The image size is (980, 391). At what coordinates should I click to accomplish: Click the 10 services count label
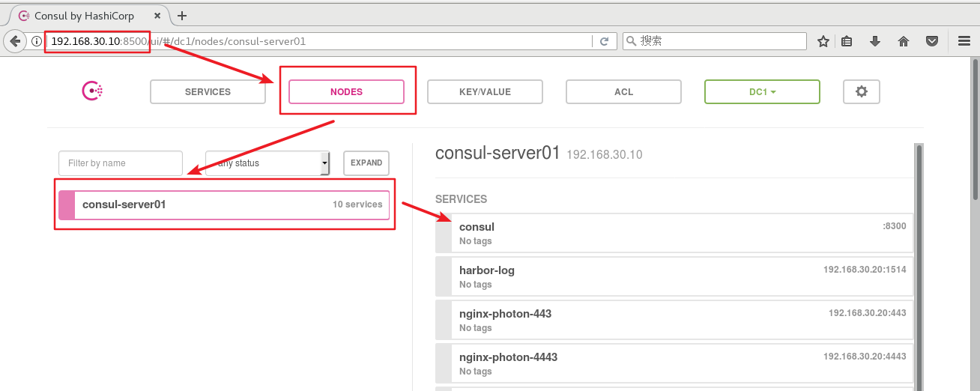pos(357,204)
